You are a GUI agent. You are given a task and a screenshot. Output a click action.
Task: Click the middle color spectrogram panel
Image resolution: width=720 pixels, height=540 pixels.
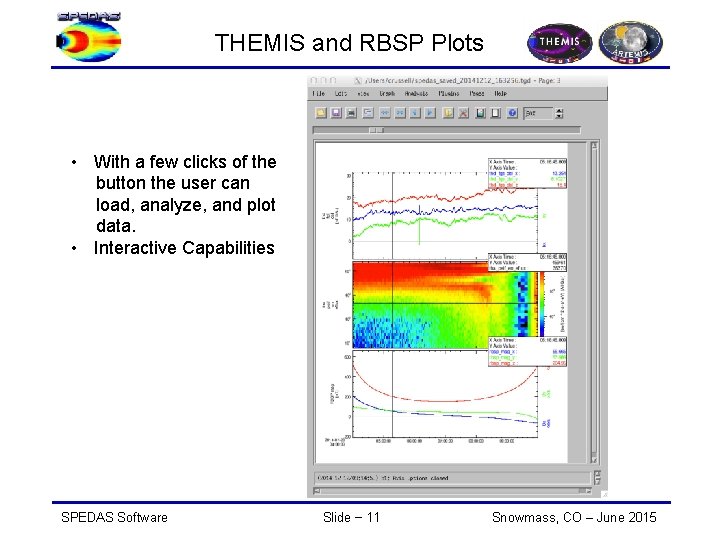[444, 305]
